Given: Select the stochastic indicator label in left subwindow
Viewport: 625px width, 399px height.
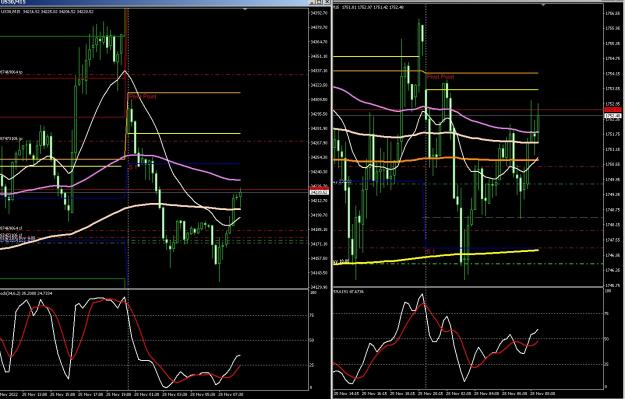Looking at the screenshot, I should point(26,293).
